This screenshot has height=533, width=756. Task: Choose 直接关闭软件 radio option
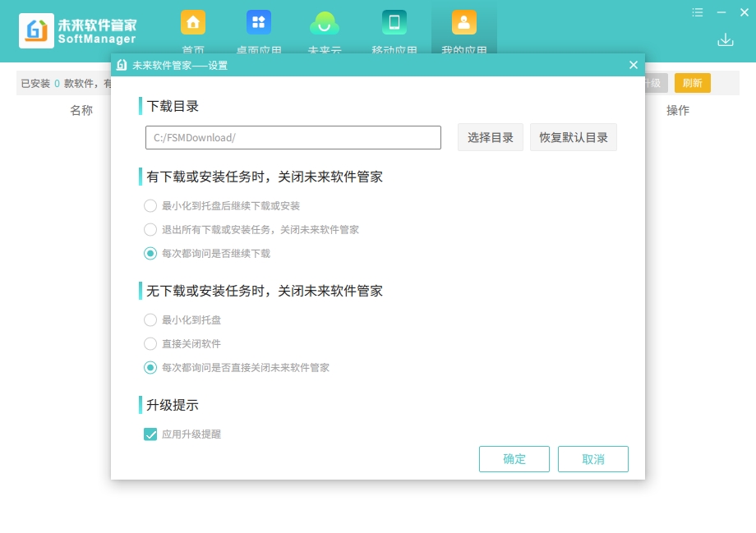(x=150, y=344)
